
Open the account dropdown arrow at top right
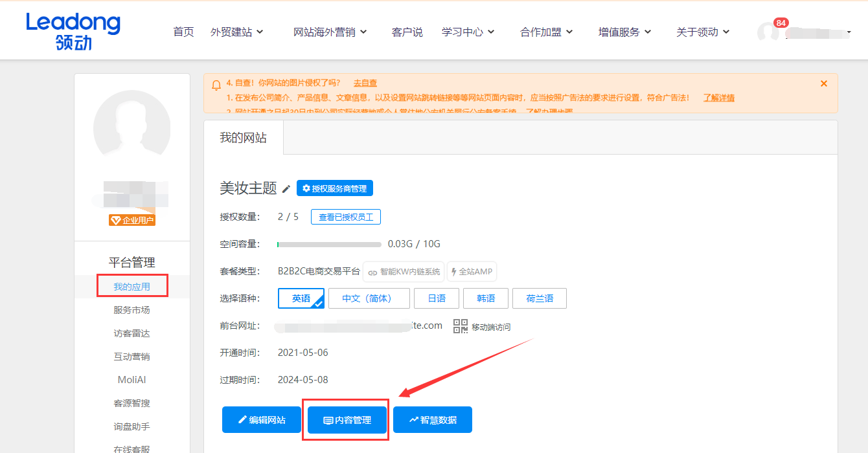[x=849, y=31]
